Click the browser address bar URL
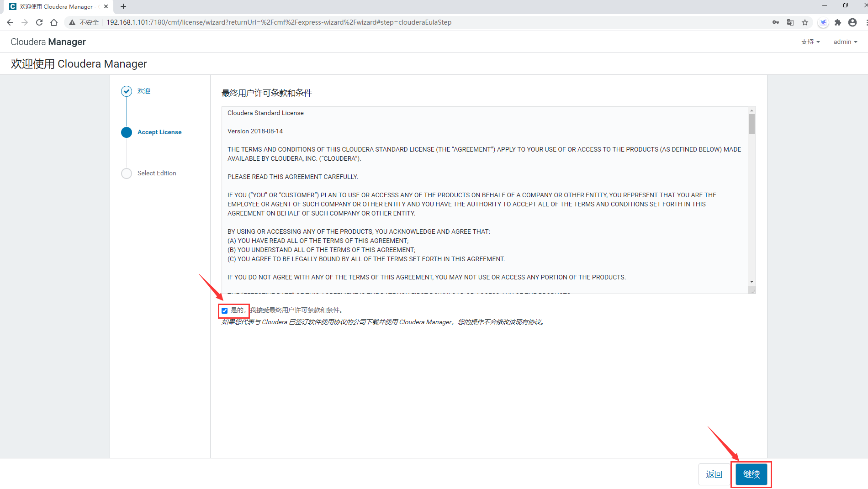 point(279,22)
